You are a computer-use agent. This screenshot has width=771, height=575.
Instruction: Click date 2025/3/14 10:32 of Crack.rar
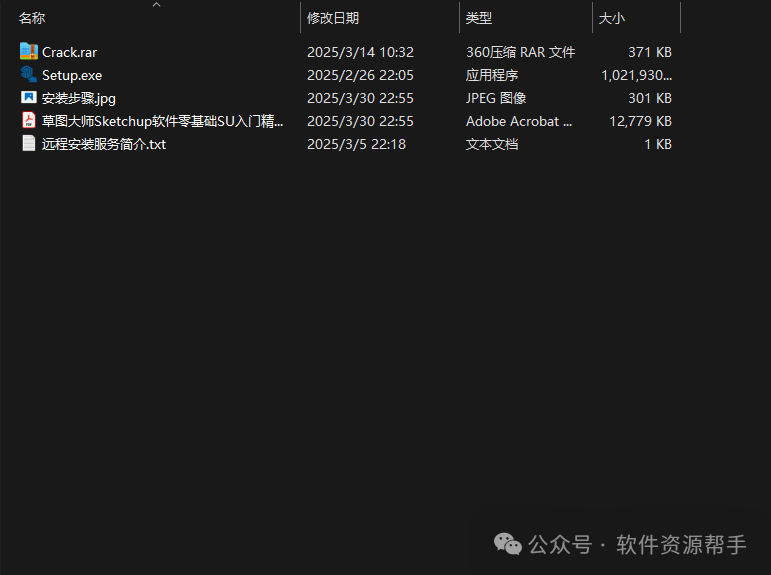point(360,52)
